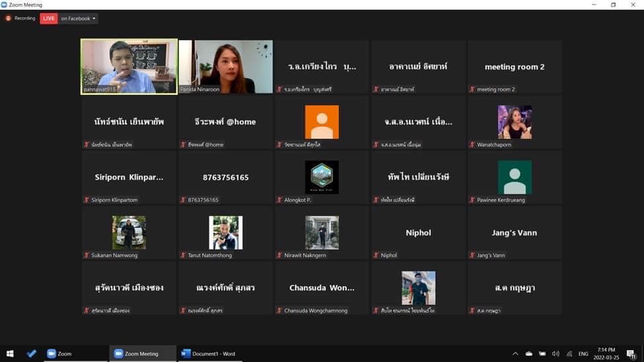Image resolution: width=644 pixels, height=362 pixels.
Task: Switch to Document1 - Word in taskbar
Action: coord(209,353)
